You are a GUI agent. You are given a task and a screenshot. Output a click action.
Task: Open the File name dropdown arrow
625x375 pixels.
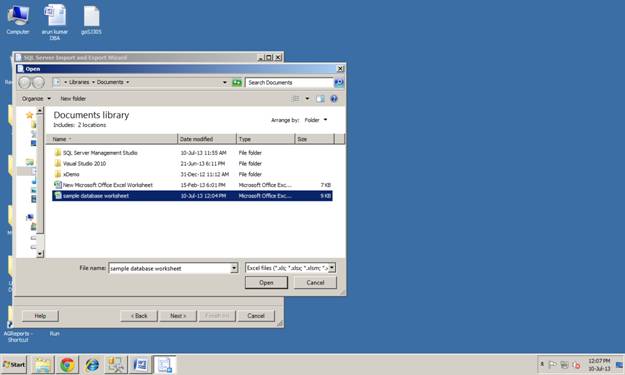pos(234,268)
